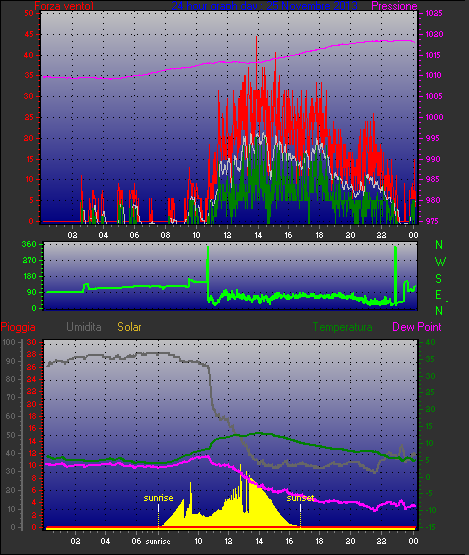This screenshot has width=469, height=555.
Task: Select the gray 100 humidity axis value
Action: tap(8, 342)
